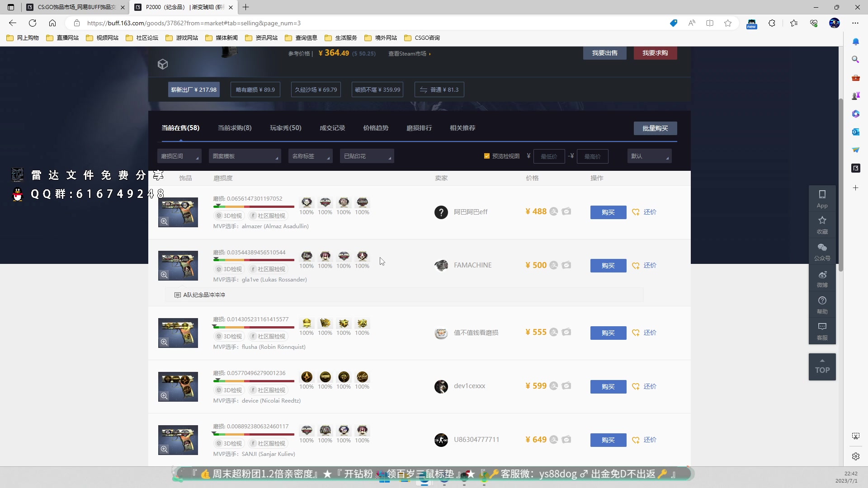Screen dimensions: 868x488
Task: Open the Weibo sidebar icon
Action: point(822,278)
